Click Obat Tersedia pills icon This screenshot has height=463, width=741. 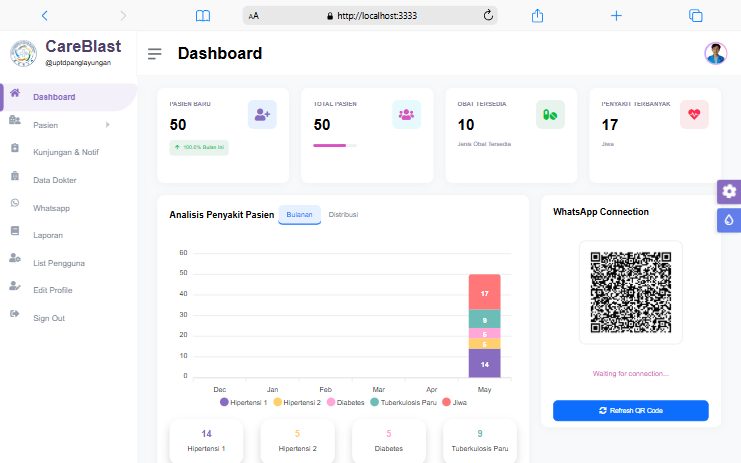pos(550,114)
